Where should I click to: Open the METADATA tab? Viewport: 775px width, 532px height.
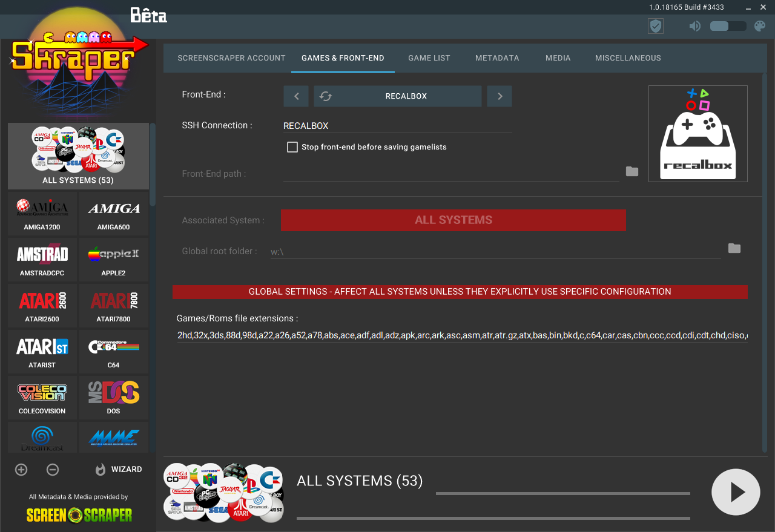(x=497, y=58)
